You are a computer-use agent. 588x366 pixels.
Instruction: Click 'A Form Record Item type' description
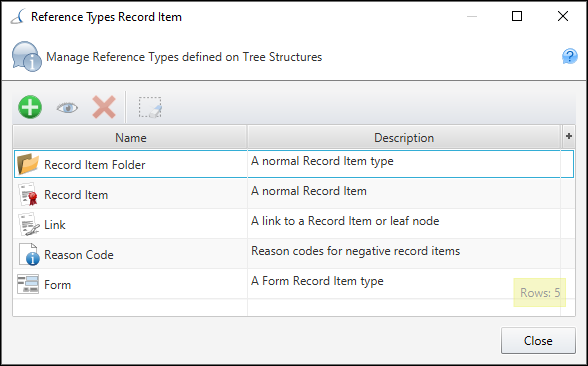tap(317, 281)
